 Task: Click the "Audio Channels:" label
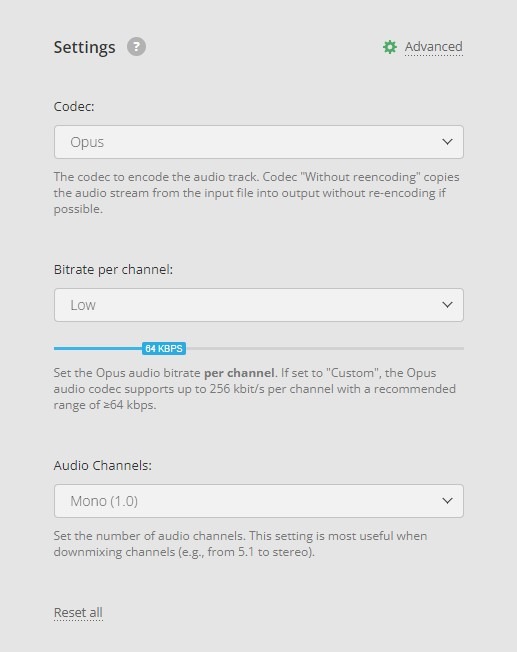coord(103,465)
